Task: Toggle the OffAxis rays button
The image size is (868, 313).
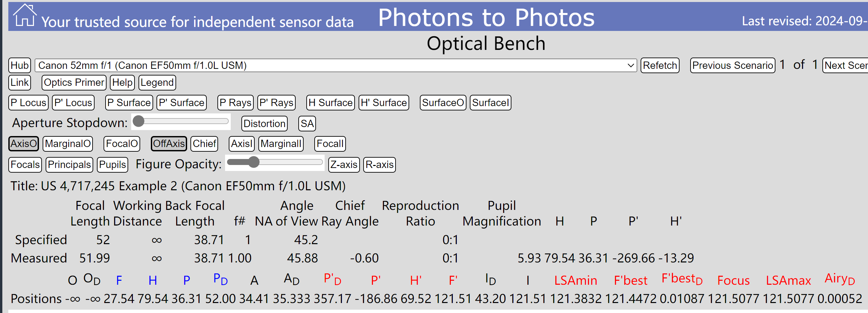Action: click(x=169, y=144)
